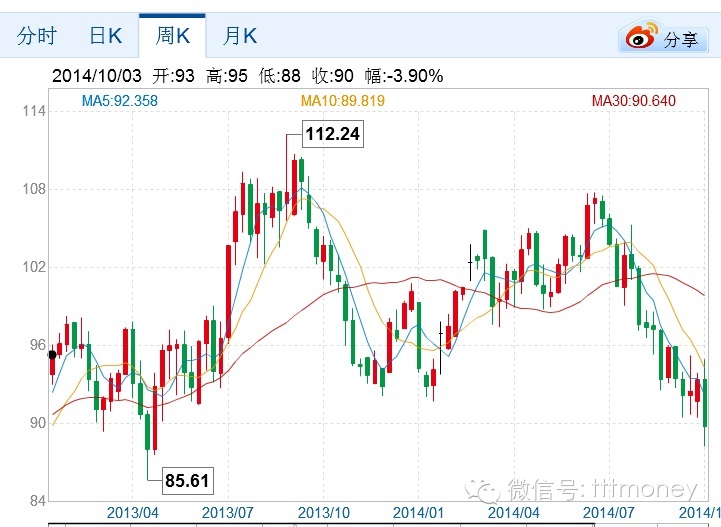This screenshot has height=527, width=721.
Task: Click the 低:88 low price value
Action: pyautogui.click(x=280, y=76)
